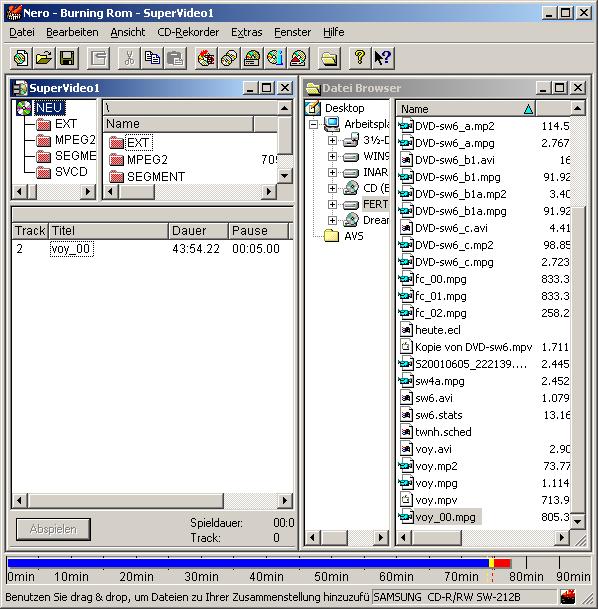Expand the WIN9 drive node

[x=332, y=156]
